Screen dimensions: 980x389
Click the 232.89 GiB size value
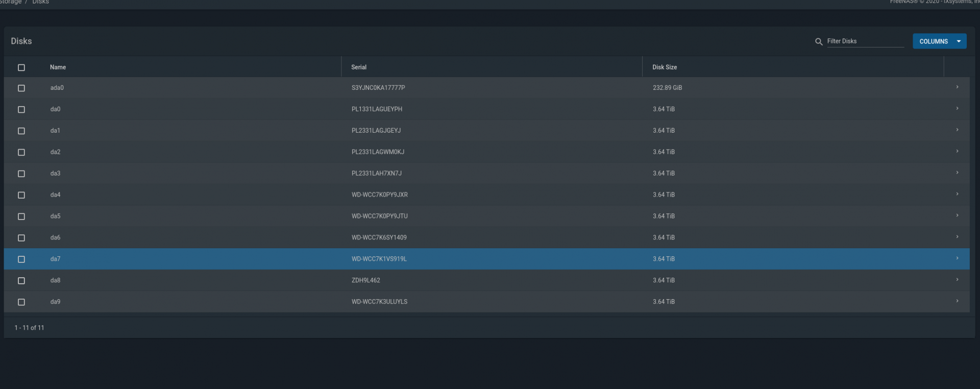tap(667, 88)
